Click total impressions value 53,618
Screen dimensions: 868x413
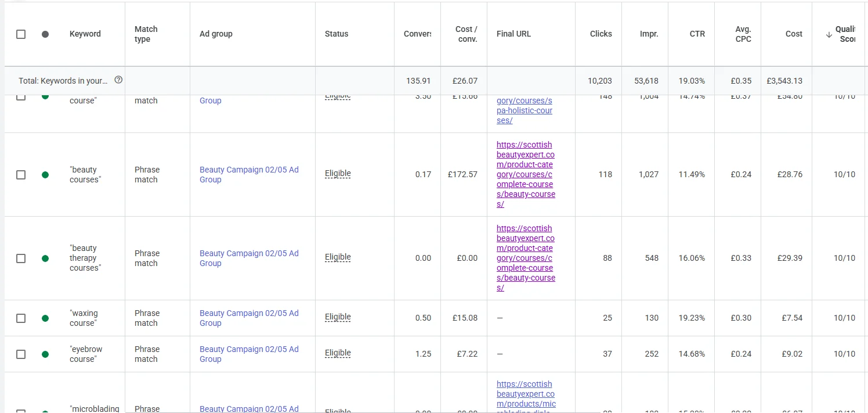click(x=646, y=81)
